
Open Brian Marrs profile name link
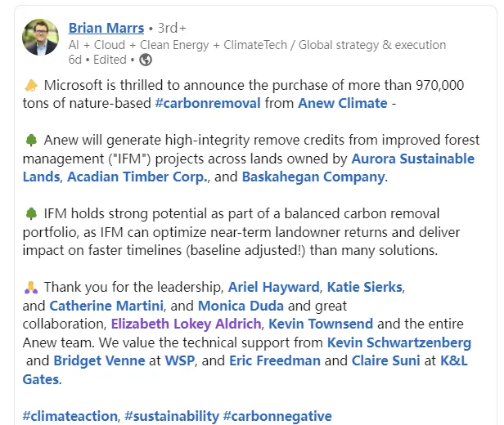pyautogui.click(x=105, y=28)
